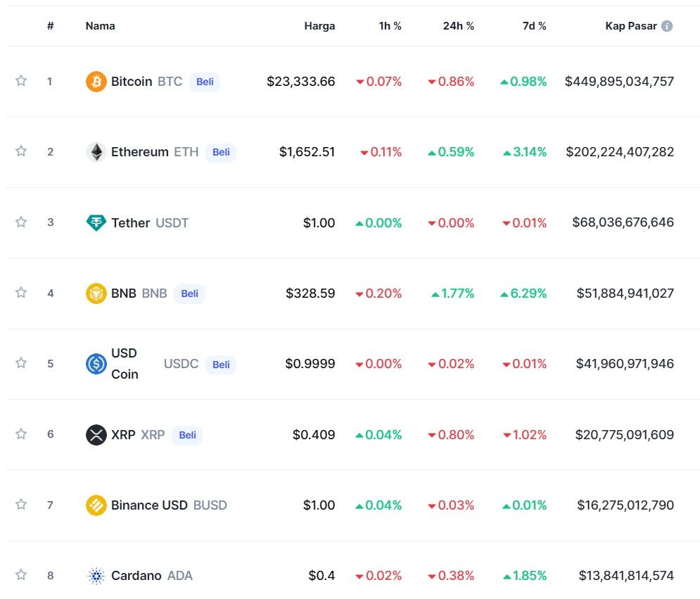Screen dimensions: 700x599
Task: Click the 1h % column header
Action: click(390, 25)
